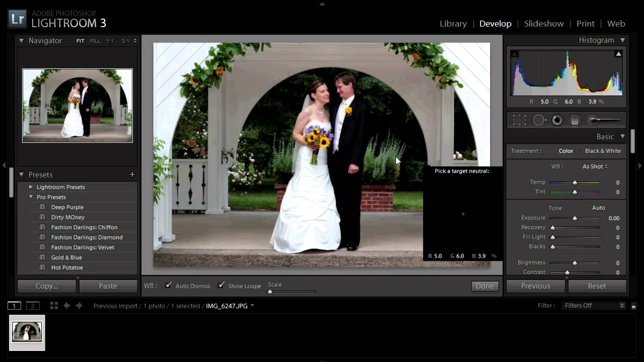Switch to the Web module
Screen dimensions: 644x362
click(616, 24)
